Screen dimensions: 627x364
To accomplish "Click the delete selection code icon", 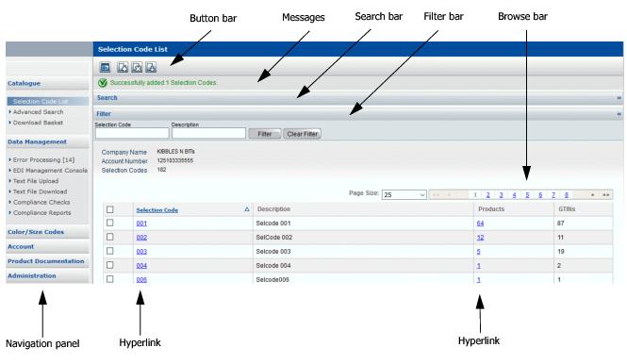I will coord(137,68).
